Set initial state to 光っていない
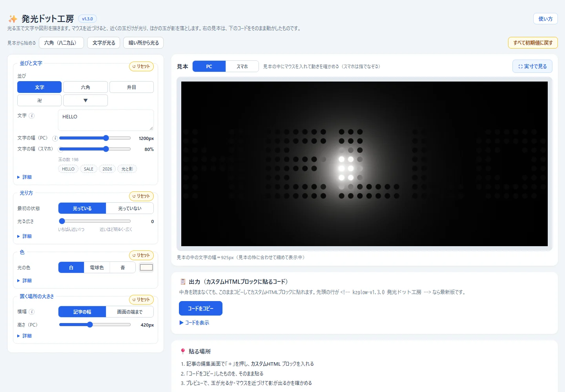Screen dimensions: 565x392 (x=130, y=208)
